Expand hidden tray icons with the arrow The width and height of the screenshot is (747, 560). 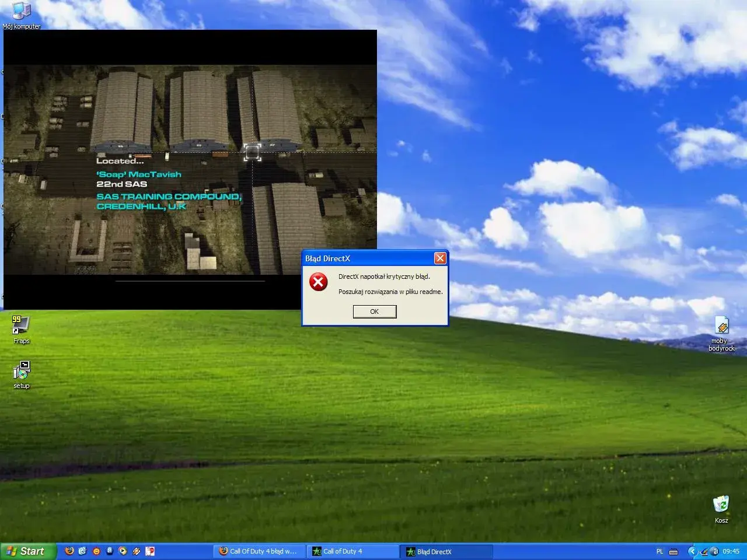[x=692, y=551]
